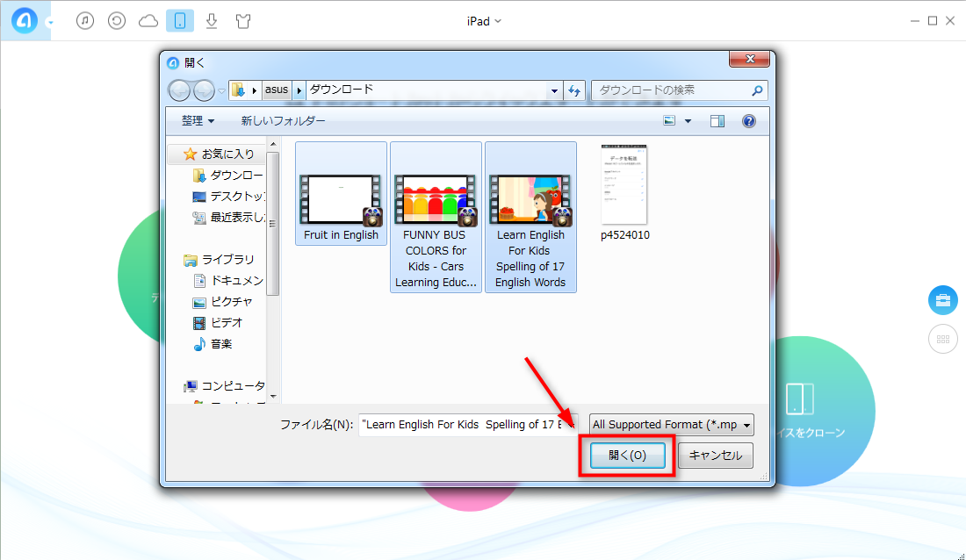Select ドキュメント library
The height and width of the screenshot is (560, 966).
[x=228, y=281]
